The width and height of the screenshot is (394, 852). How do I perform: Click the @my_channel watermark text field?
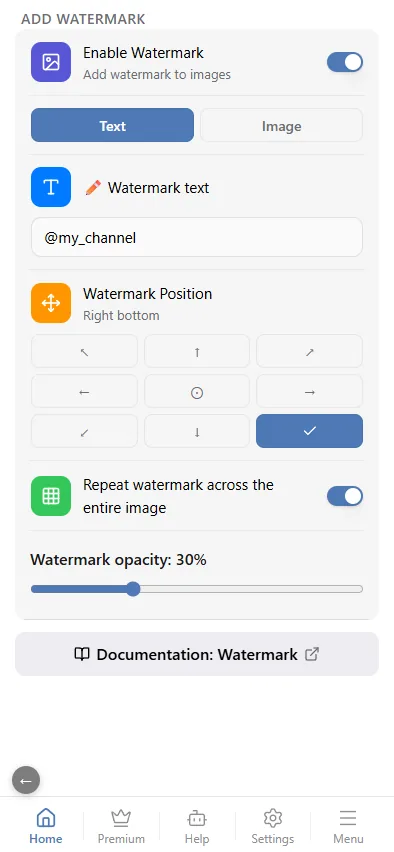pyautogui.click(x=197, y=237)
